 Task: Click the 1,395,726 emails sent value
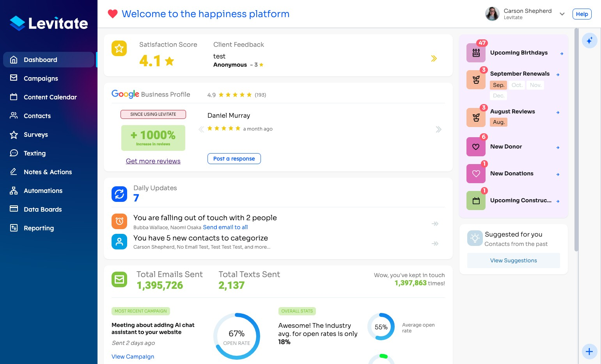(160, 285)
